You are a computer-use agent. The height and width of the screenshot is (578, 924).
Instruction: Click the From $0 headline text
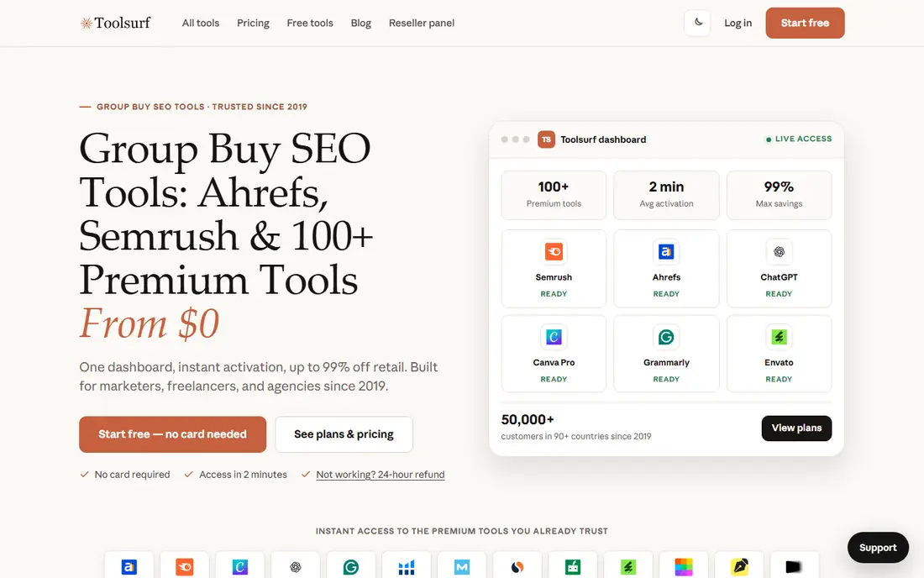149,323
